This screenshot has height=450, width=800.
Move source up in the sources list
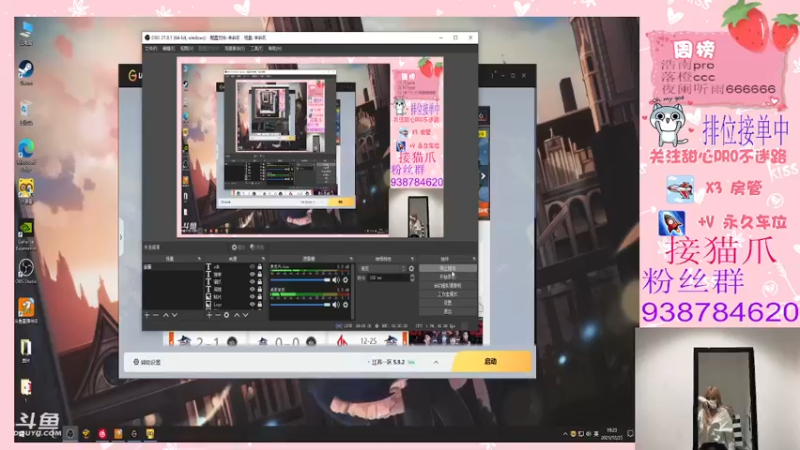coord(237,315)
